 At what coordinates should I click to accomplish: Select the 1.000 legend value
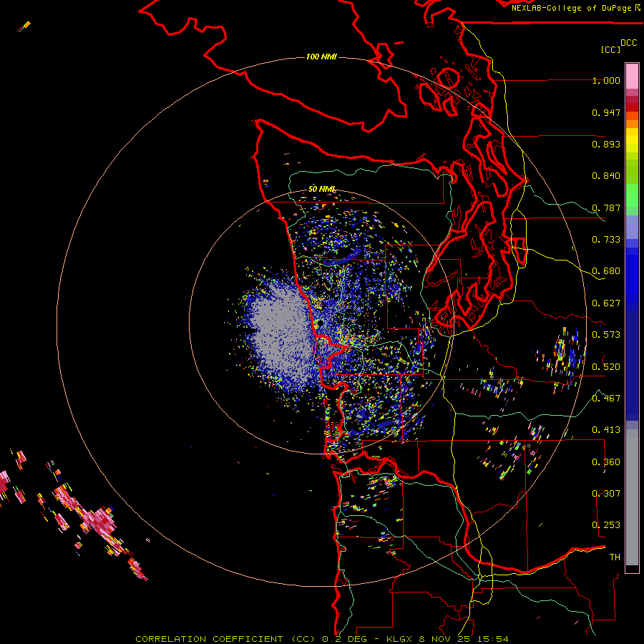pos(606,81)
